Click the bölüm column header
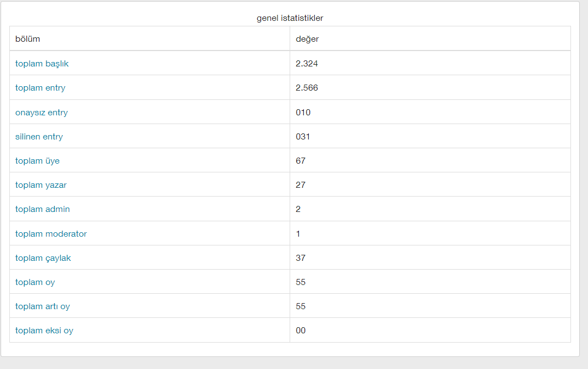This screenshot has width=588, height=369. [150, 38]
